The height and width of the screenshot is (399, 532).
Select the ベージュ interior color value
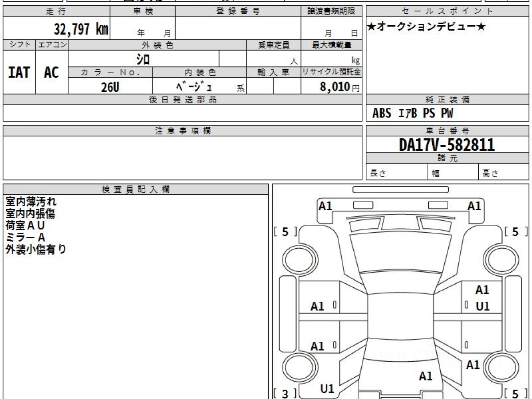[194, 86]
